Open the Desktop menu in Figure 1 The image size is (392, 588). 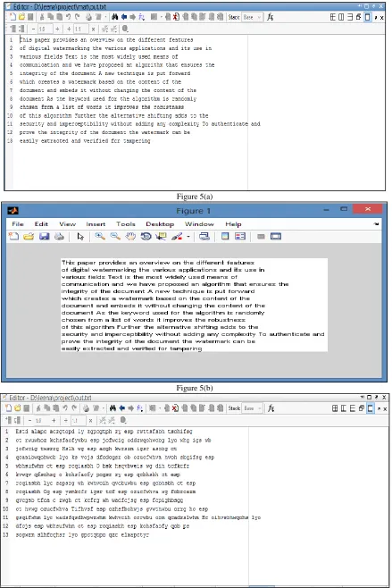coord(160,224)
